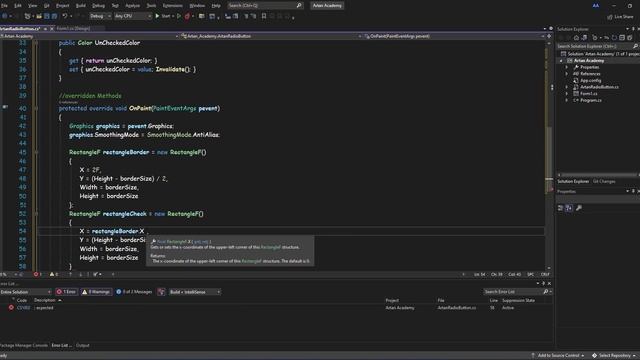Collapse the UnCheckedColor property outlining at line 33
The height and width of the screenshot is (360, 640).
click(36, 43)
